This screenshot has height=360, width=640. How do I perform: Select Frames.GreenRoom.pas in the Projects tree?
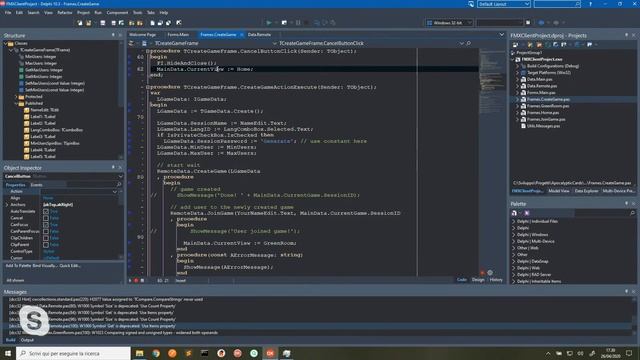(x=548, y=106)
